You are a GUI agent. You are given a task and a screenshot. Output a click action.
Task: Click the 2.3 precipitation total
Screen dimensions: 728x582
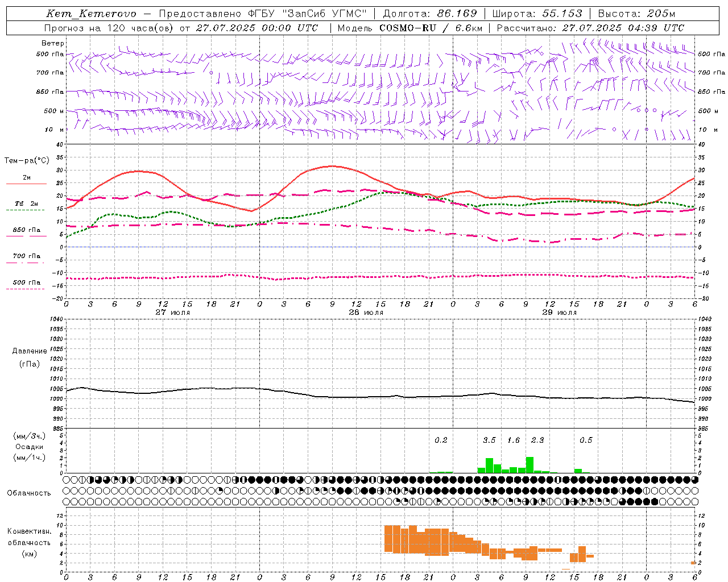[537, 440]
